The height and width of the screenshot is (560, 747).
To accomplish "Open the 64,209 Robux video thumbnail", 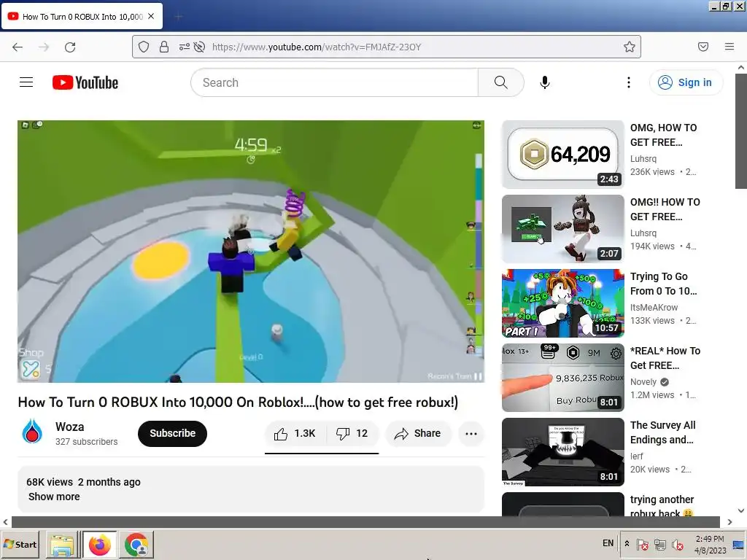I will [x=562, y=155].
